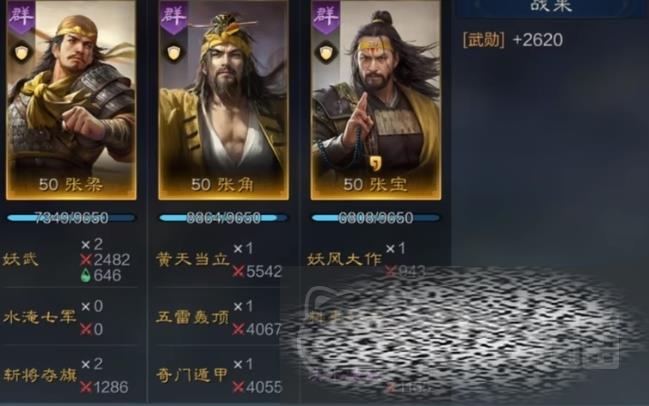
Task: Click the green healing drop icon under 妖武
Action: tap(86, 275)
